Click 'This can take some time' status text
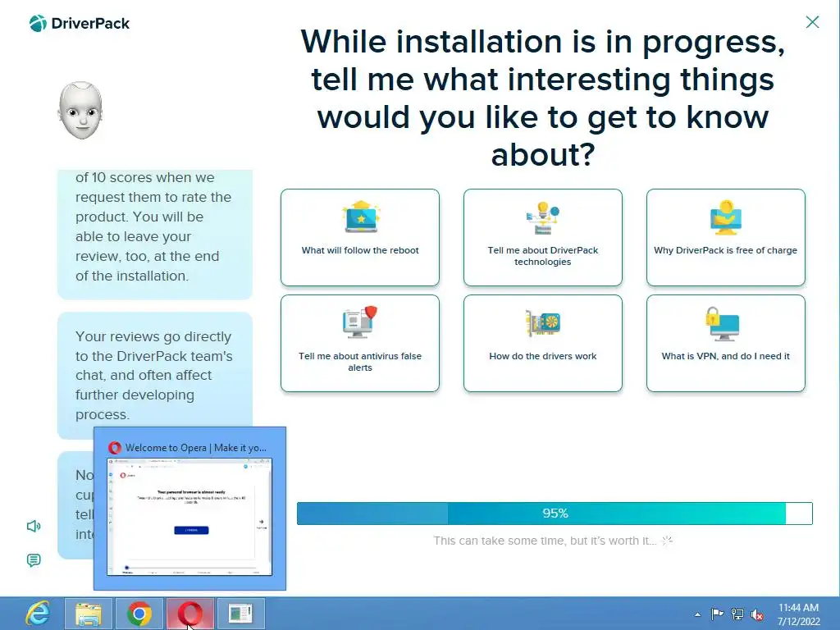Image resolution: width=840 pixels, height=630 pixels. click(545, 541)
